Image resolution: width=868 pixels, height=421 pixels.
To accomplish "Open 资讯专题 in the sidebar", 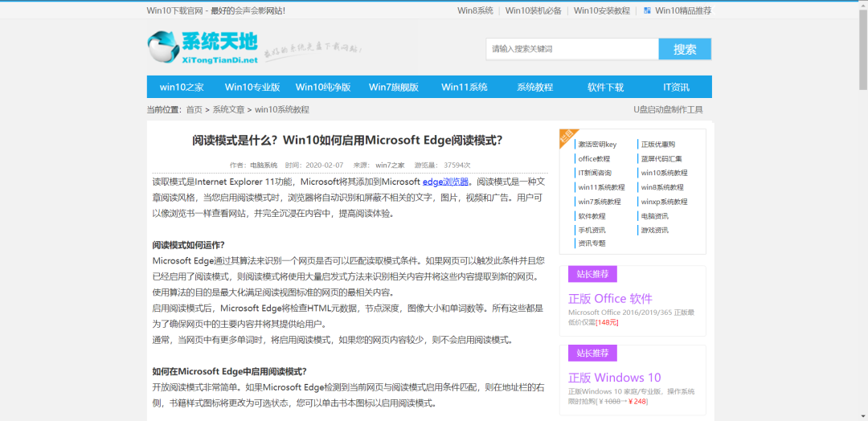I will (x=592, y=243).
